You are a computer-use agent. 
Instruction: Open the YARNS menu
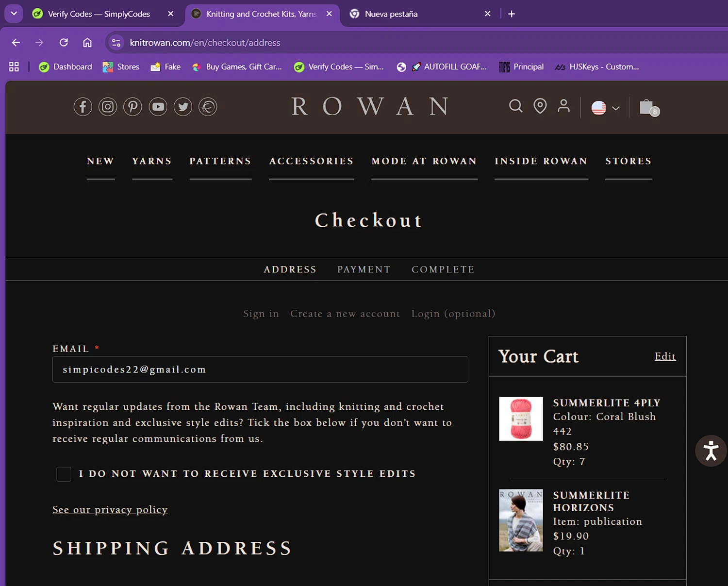(152, 161)
